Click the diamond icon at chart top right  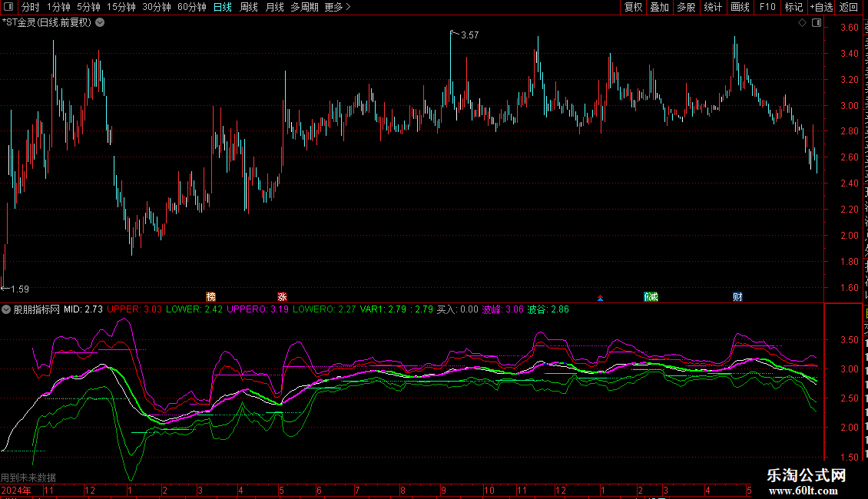click(x=802, y=23)
